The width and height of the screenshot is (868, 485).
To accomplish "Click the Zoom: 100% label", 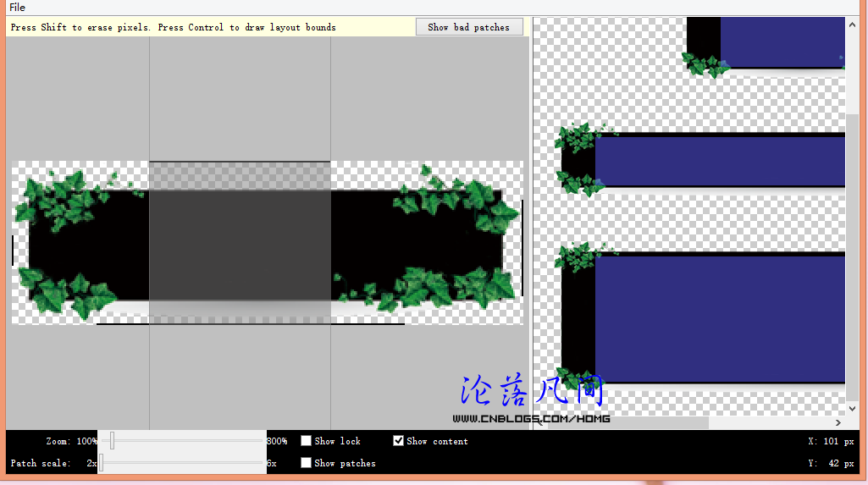I will (x=71, y=441).
